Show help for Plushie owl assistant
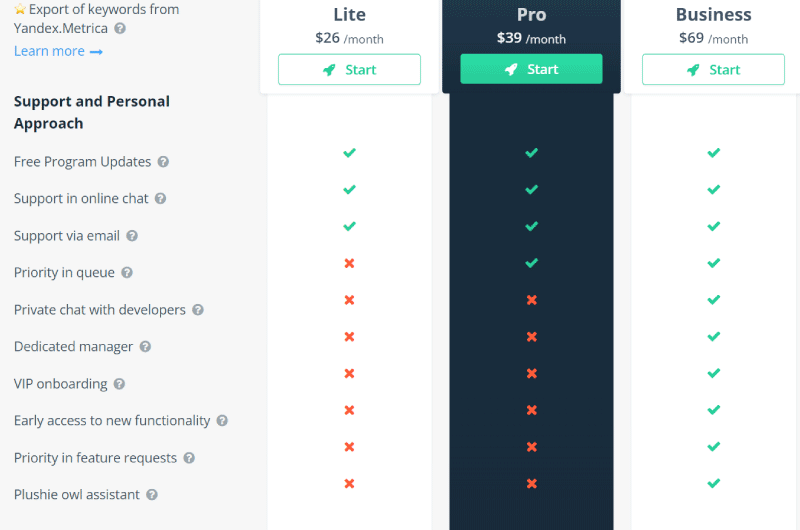This screenshot has width=800, height=530. point(152,494)
